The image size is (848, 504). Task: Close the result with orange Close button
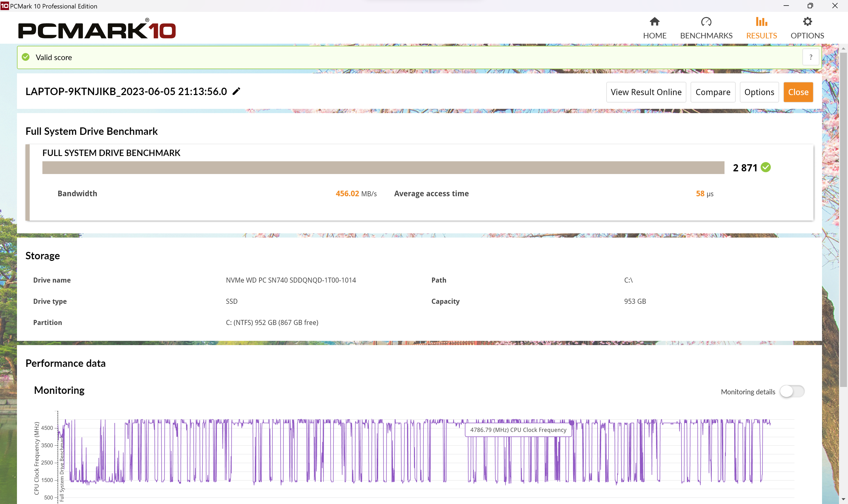click(x=798, y=92)
